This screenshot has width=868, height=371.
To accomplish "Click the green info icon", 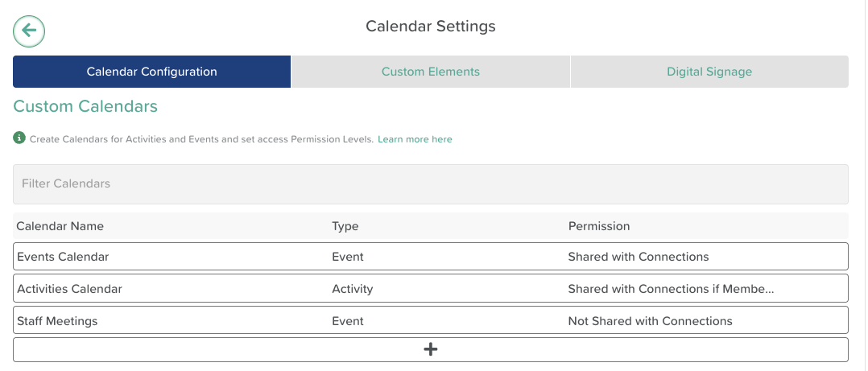I will pos(19,138).
